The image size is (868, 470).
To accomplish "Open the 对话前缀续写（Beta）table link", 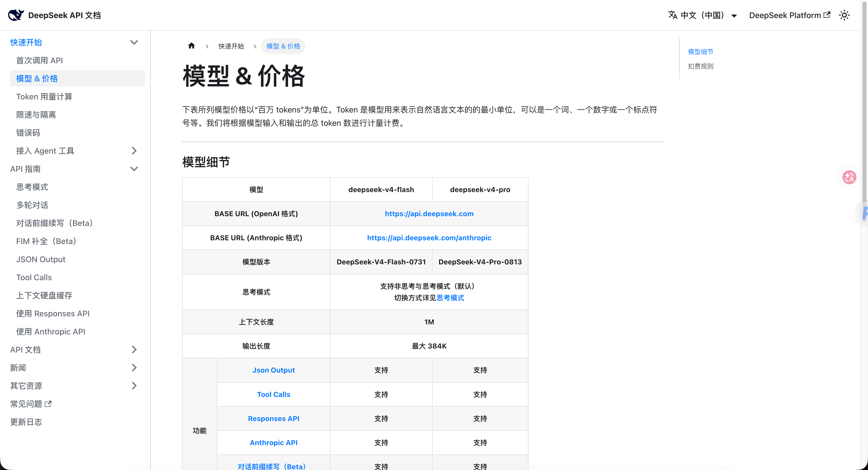I will [272, 466].
